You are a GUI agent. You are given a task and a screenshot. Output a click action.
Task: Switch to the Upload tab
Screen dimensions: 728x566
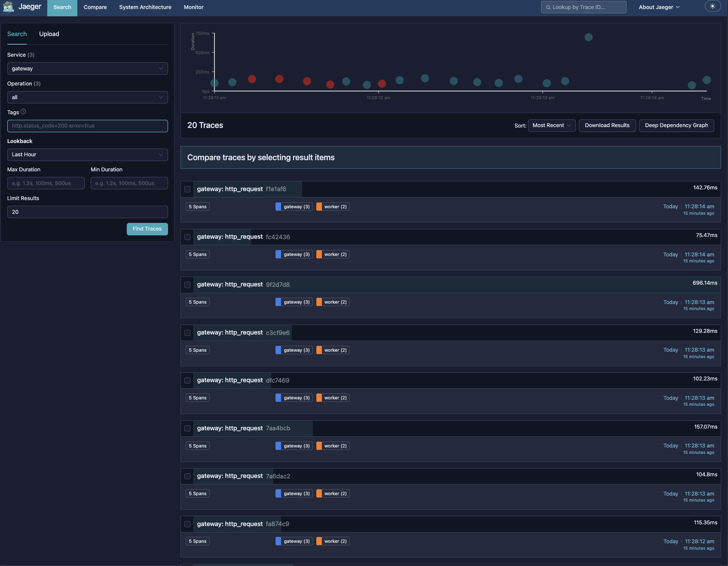[x=49, y=34]
